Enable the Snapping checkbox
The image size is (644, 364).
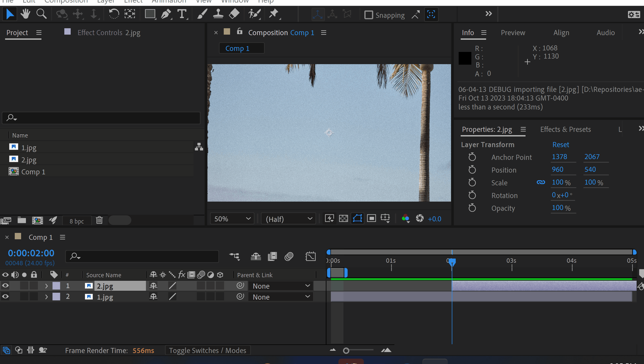click(x=368, y=15)
